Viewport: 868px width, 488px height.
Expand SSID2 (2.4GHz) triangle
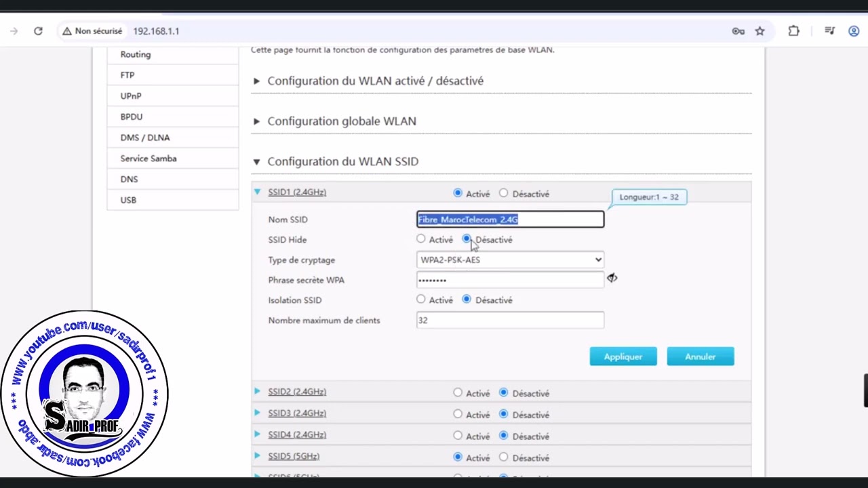[257, 391]
